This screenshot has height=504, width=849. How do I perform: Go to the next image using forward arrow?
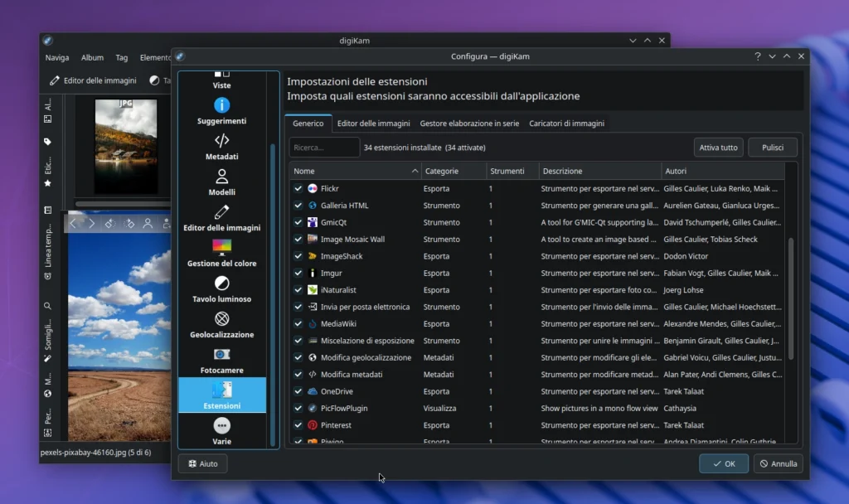(91, 223)
